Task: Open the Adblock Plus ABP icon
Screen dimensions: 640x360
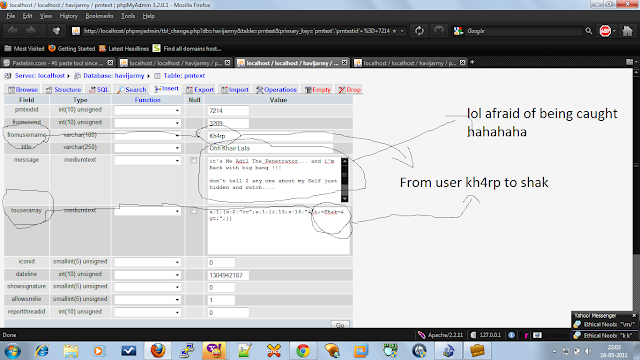Action: coord(605,31)
